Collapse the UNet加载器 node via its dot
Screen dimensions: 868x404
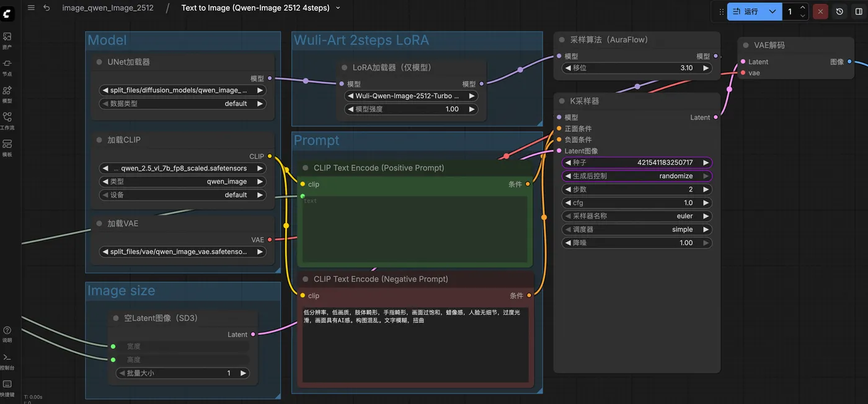pos(99,62)
